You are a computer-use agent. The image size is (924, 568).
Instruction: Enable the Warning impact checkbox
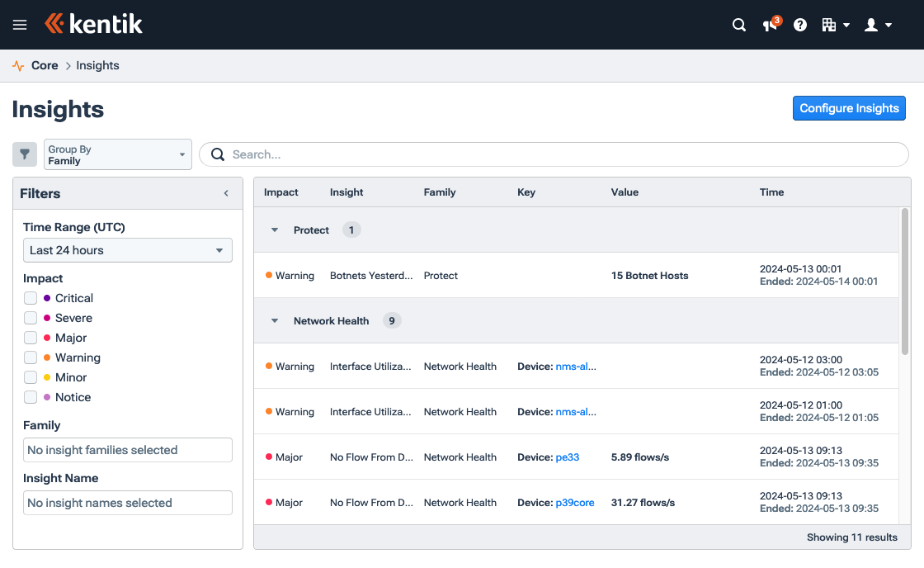click(x=31, y=357)
